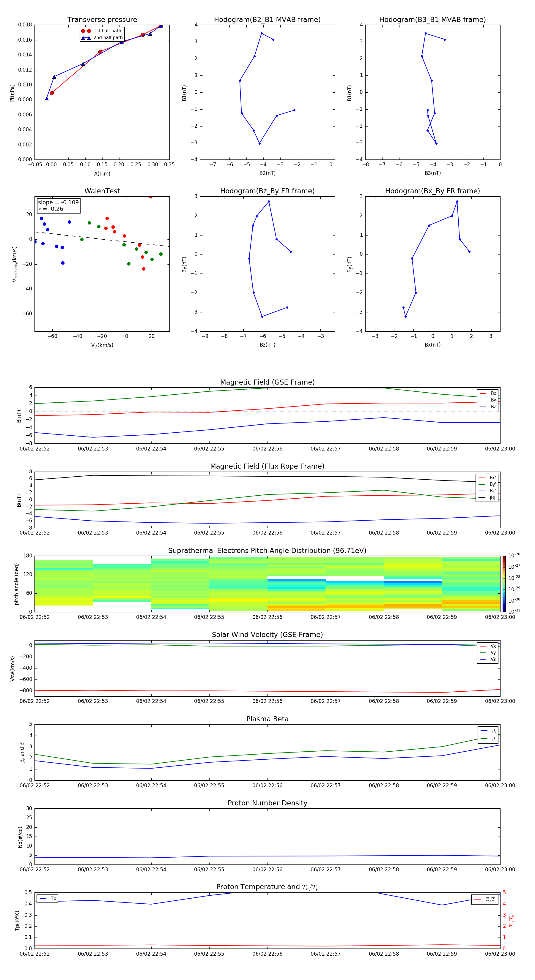This screenshot has height=980, width=535.
Task: Click 'pitch angle (deg)' y-axis label
Action: click(x=16, y=584)
